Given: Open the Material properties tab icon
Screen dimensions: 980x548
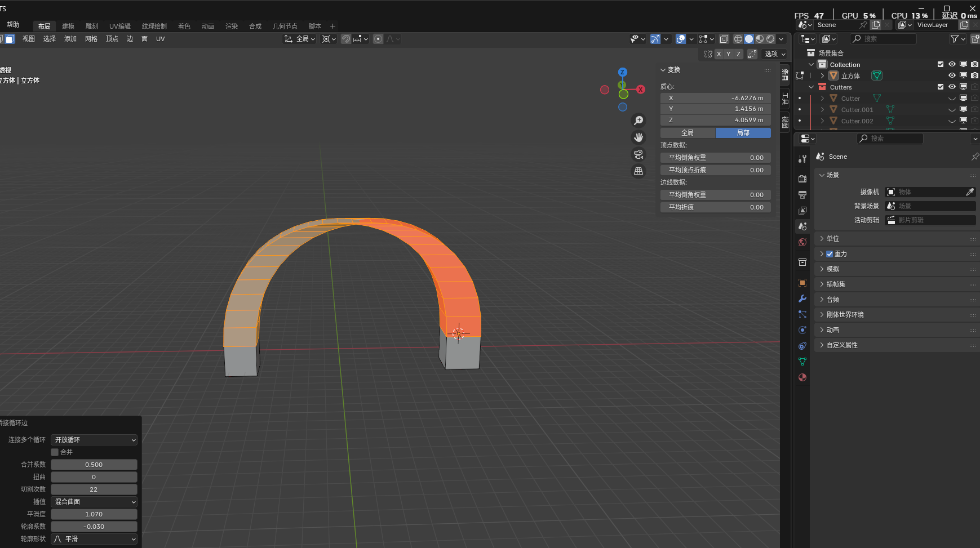Looking at the screenshot, I should tap(802, 377).
